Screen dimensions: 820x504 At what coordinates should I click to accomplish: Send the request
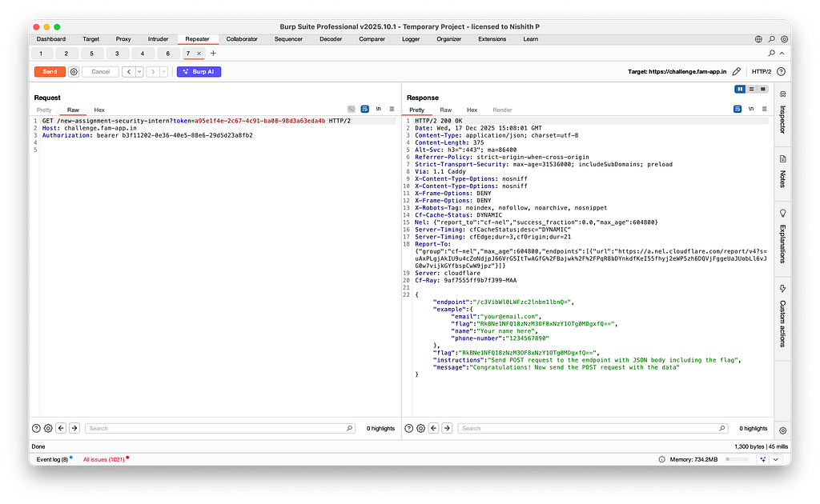coord(50,72)
